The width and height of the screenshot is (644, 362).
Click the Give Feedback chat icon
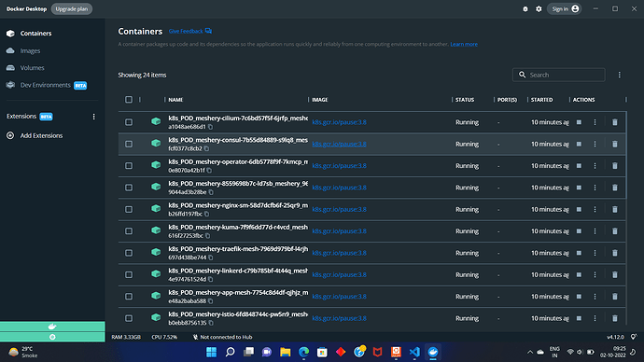click(208, 31)
